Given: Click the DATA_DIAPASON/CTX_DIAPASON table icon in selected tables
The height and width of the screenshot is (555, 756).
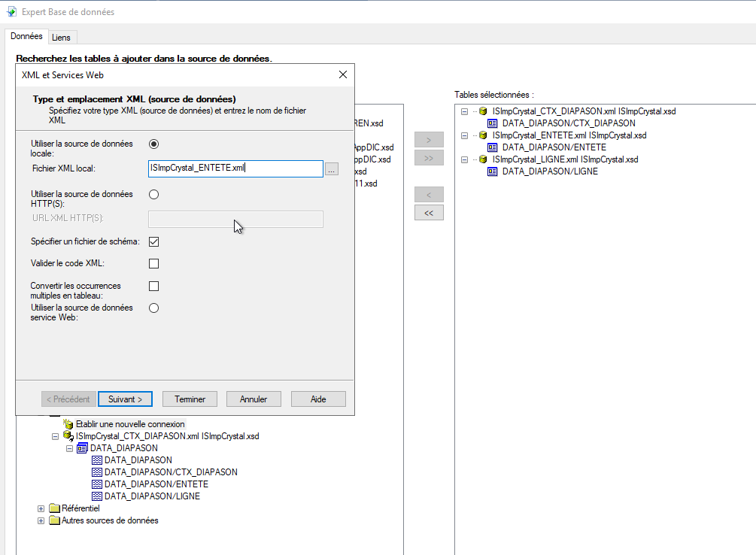Looking at the screenshot, I should [x=493, y=123].
